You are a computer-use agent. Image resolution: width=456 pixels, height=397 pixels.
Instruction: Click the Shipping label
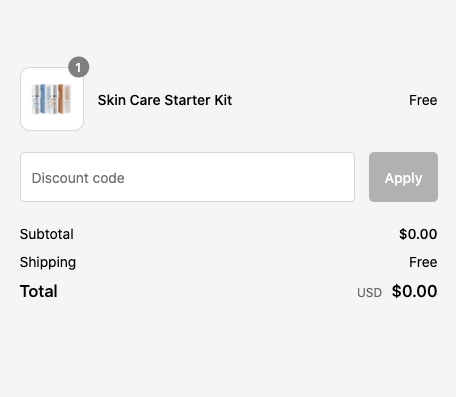(48, 262)
